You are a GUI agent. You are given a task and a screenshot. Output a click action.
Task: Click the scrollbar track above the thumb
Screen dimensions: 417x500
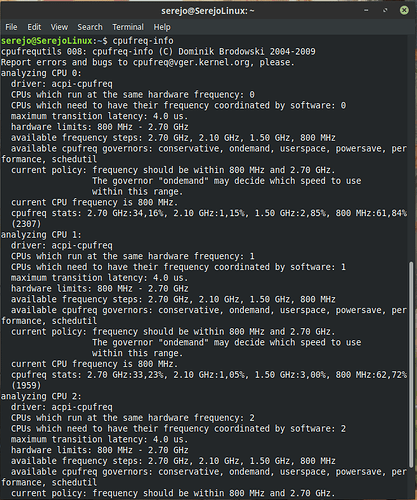(x=411, y=148)
